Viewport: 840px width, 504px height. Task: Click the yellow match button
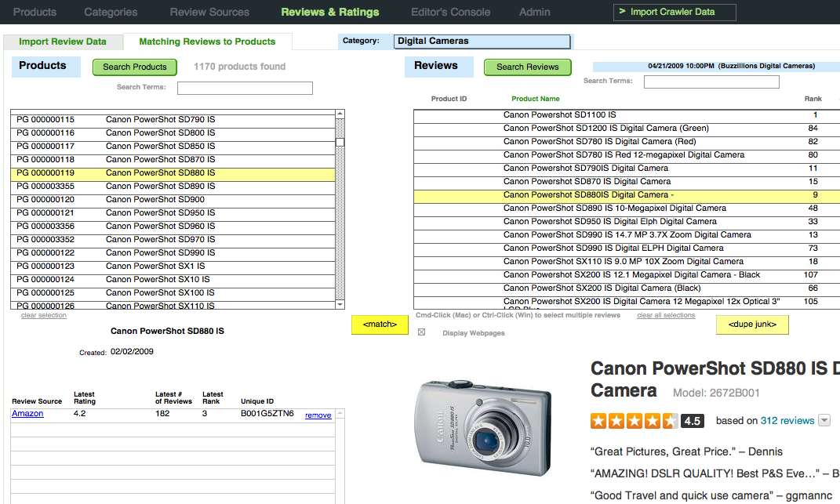[380, 325]
